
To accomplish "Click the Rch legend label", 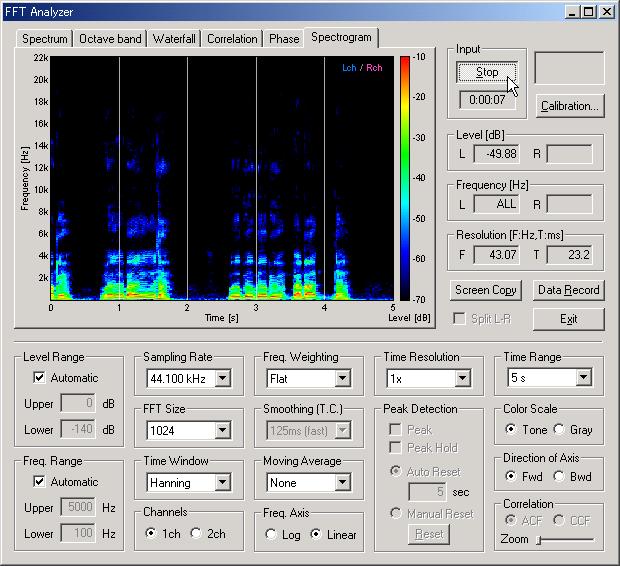I will pyautogui.click(x=374, y=68).
